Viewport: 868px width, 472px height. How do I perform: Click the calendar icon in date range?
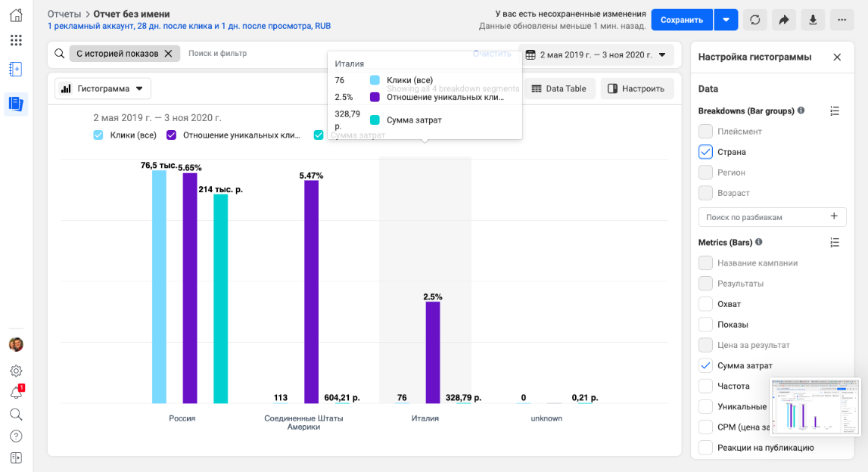click(530, 54)
